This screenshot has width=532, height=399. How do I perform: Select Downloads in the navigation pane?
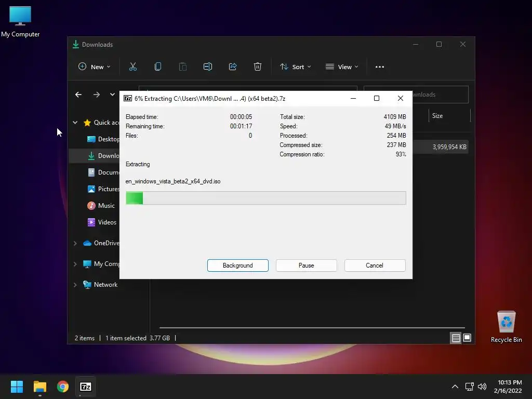pyautogui.click(x=103, y=156)
